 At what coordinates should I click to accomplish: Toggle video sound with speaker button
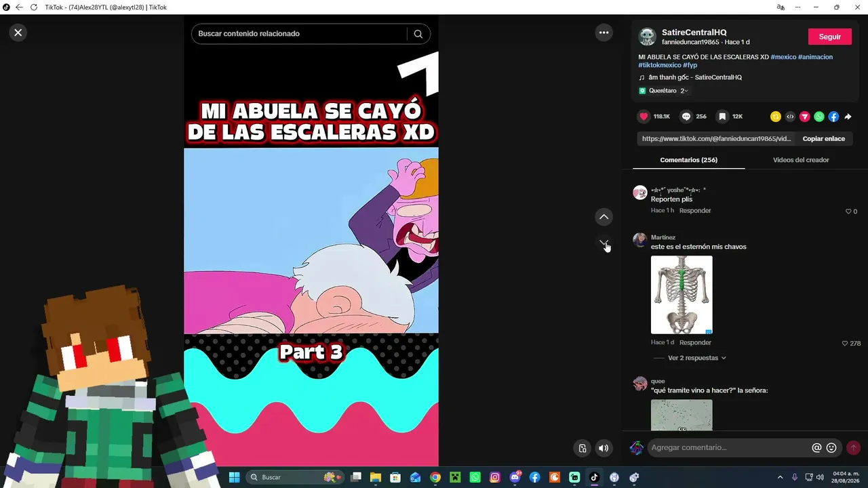pos(604,448)
